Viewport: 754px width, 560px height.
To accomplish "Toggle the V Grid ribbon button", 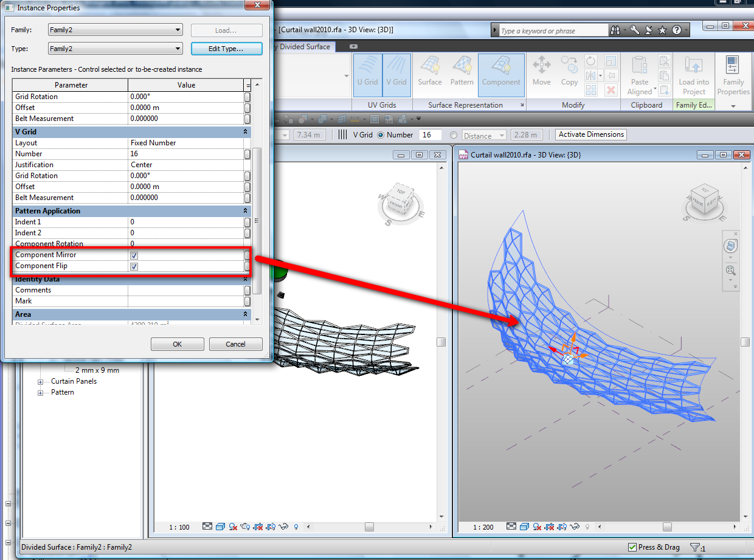I will point(396,75).
